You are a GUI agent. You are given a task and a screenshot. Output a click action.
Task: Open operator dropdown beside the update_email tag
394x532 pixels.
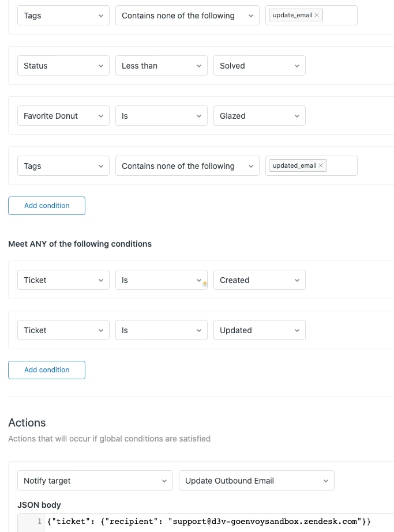coord(187,16)
